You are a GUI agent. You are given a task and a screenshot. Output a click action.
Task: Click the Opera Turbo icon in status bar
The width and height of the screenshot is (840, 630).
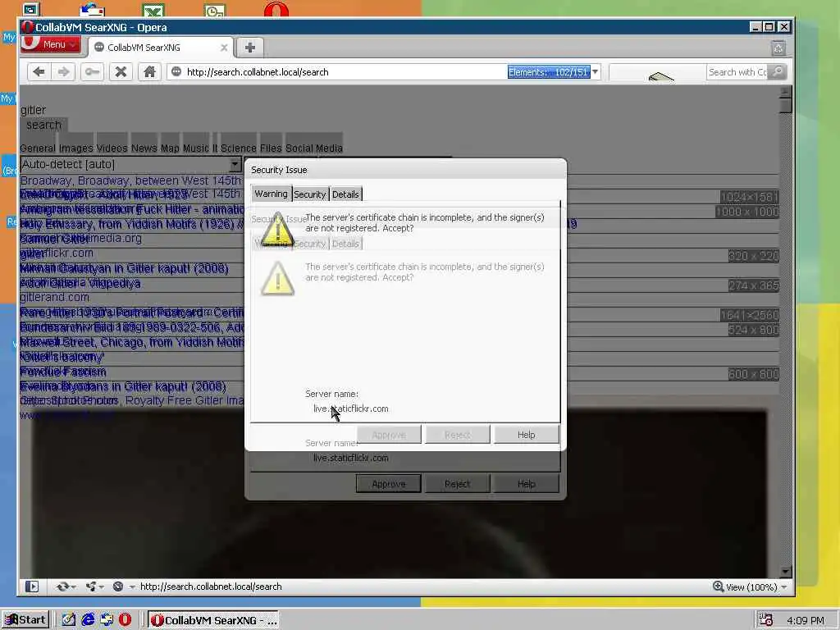point(118,587)
